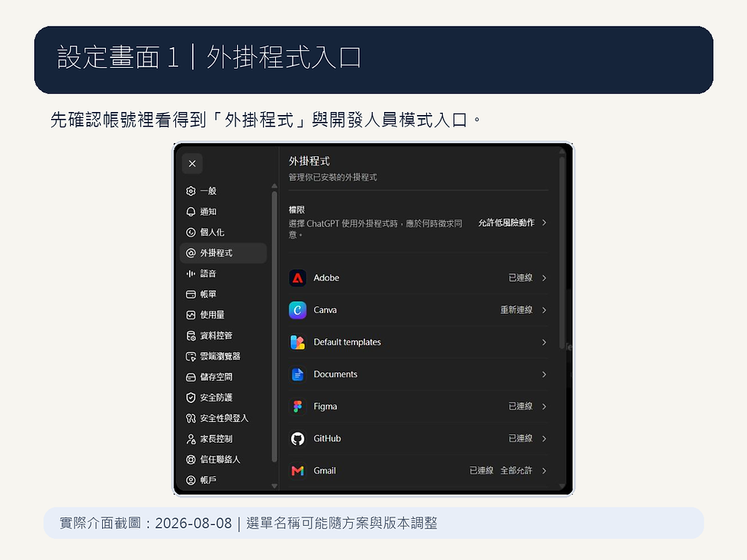747x560 pixels.
Task: Click the sidebar scrollbar up arrow
Action: pyautogui.click(x=274, y=186)
